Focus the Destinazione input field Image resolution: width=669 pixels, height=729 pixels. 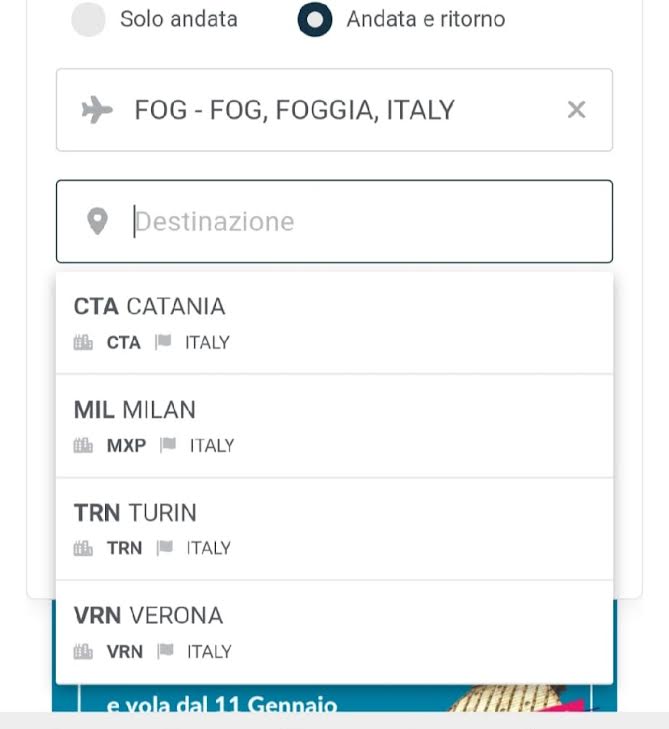(334, 221)
